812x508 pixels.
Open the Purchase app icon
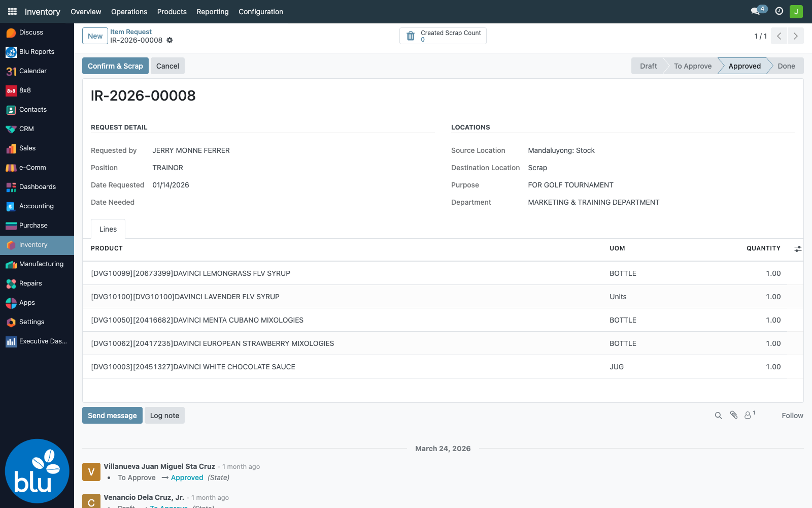11,226
